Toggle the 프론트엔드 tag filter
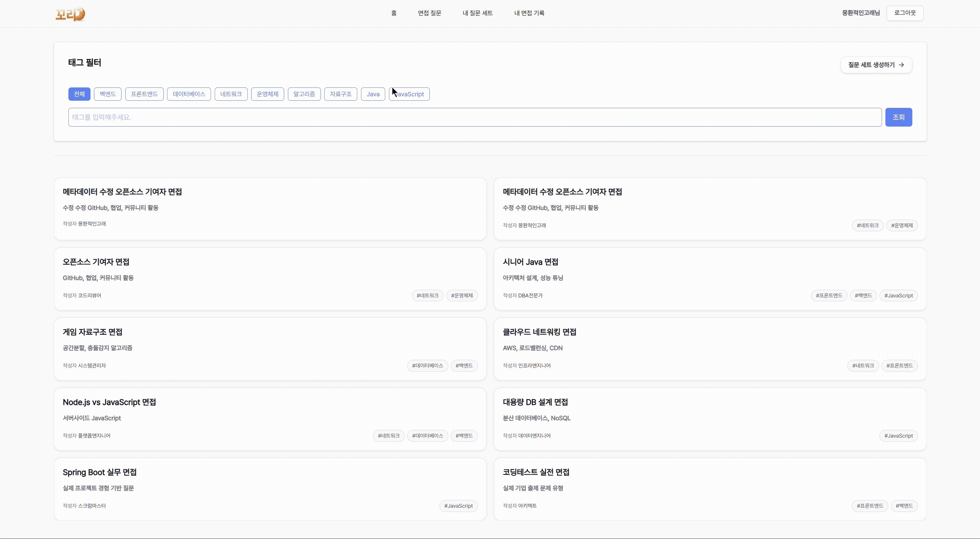 coord(144,94)
